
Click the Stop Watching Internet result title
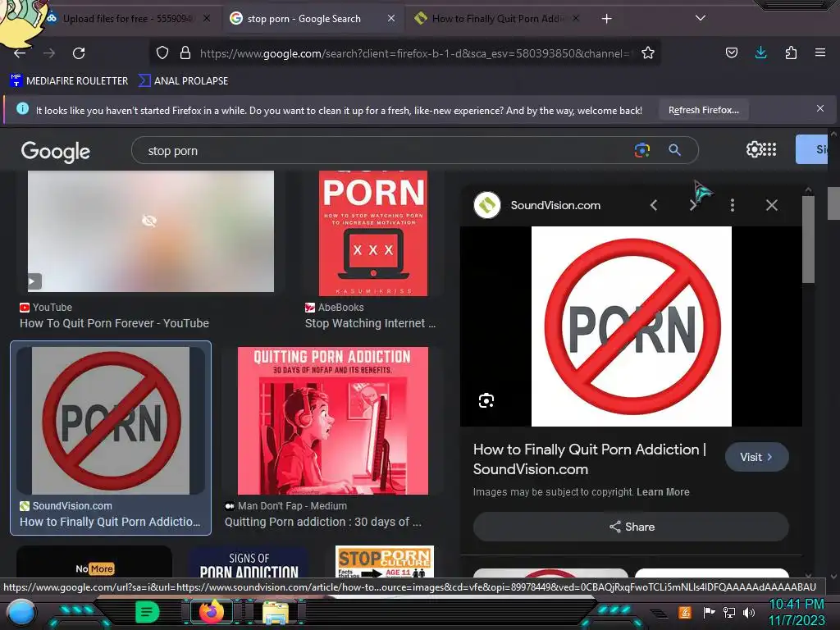tap(370, 323)
